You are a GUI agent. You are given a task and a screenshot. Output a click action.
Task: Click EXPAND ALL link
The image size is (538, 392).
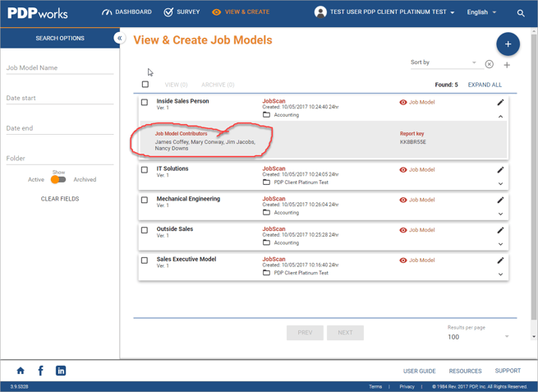(485, 85)
